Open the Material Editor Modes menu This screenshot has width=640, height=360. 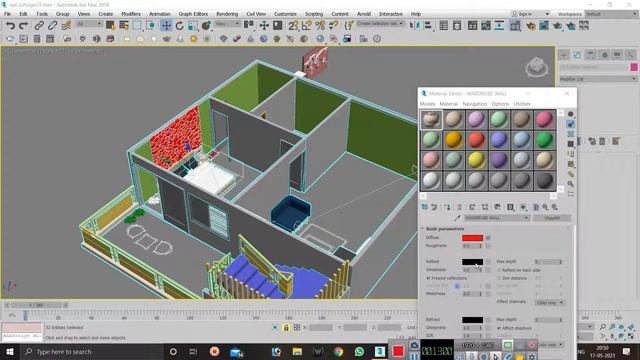tap(427, 104)
